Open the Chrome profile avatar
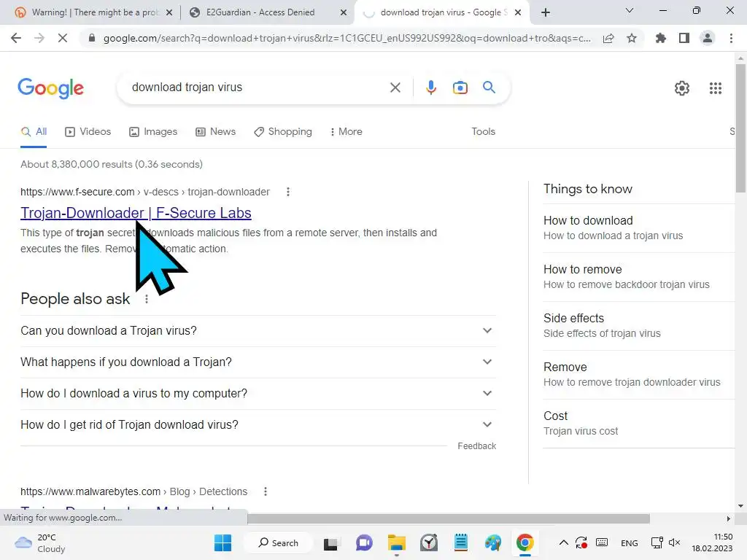The image size is (747, 560). 708,38
